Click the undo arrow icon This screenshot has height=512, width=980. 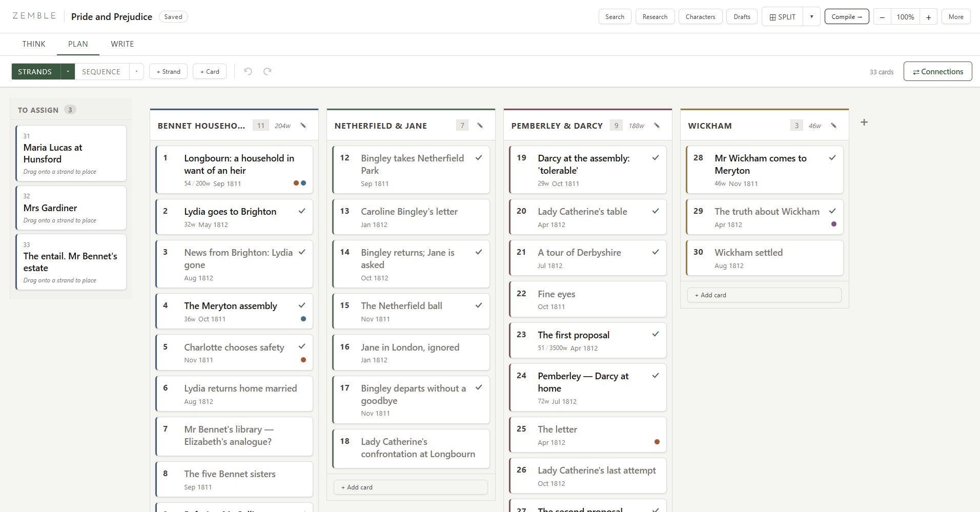(248, 71)
